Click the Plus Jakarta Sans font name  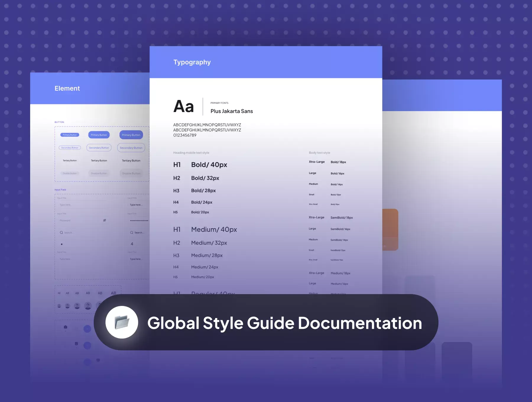point(232,111)
